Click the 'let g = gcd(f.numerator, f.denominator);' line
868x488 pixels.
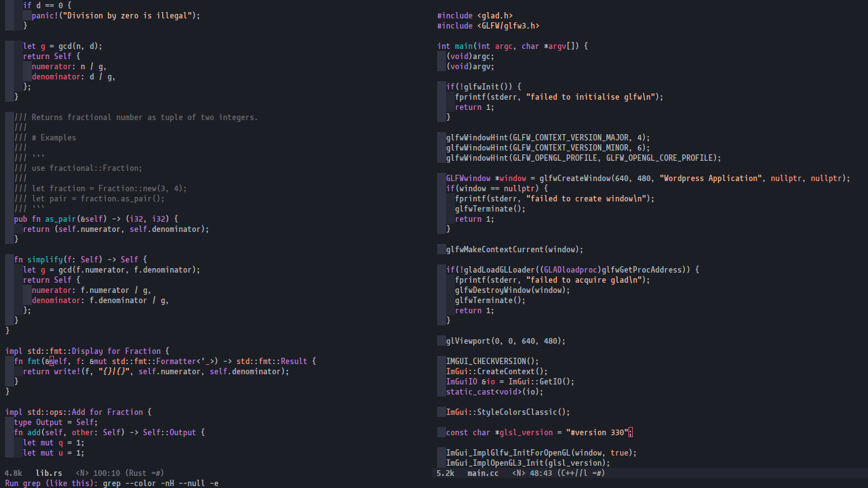click(x=111, y=270)
